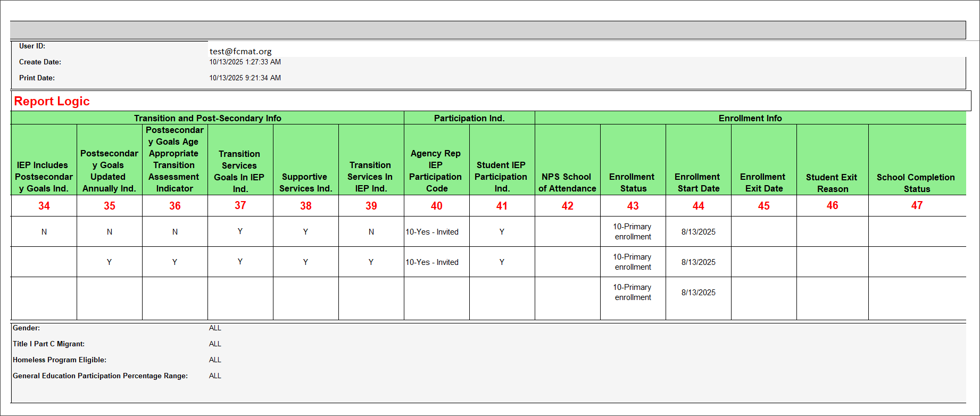Click the Agency Rep IEP Participation Code header
Viewport: 980px width, 416px height.
[436, 171]
